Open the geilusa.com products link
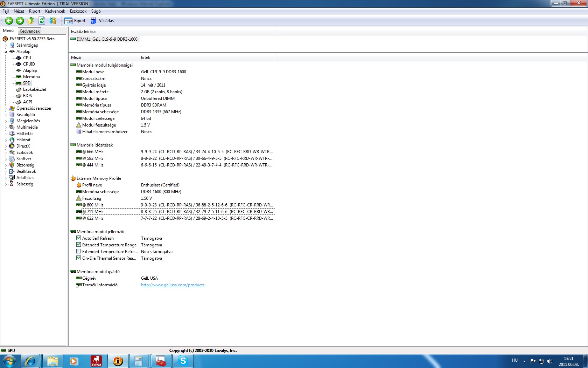 tap(173, 285)
